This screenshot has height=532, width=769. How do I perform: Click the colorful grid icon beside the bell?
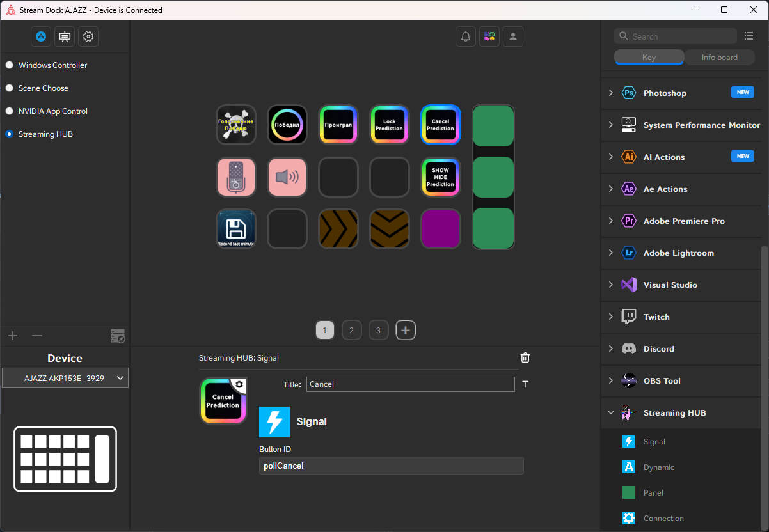tap(489, 36)
